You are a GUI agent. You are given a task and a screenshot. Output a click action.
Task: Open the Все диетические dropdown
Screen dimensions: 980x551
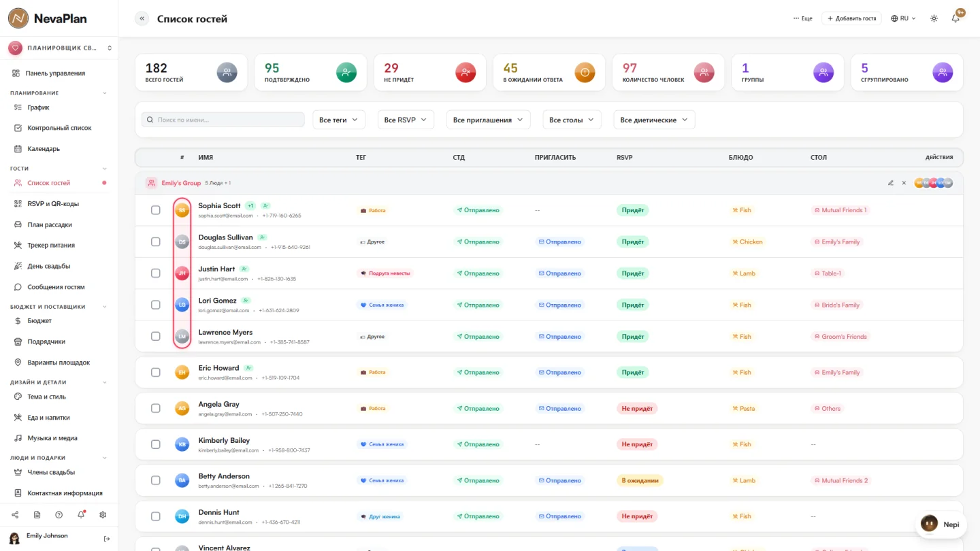click(654, 120)
